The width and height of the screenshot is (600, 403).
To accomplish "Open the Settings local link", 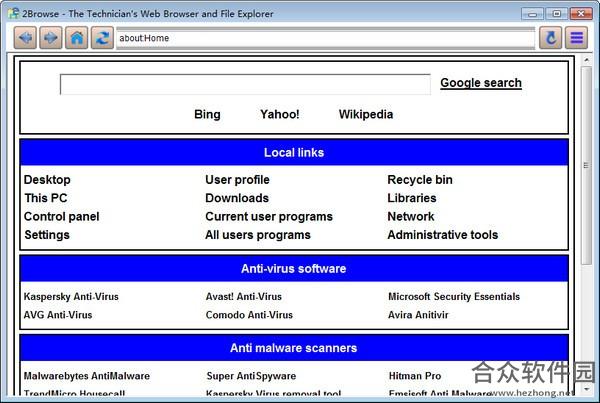I will (x=47, y=235).
